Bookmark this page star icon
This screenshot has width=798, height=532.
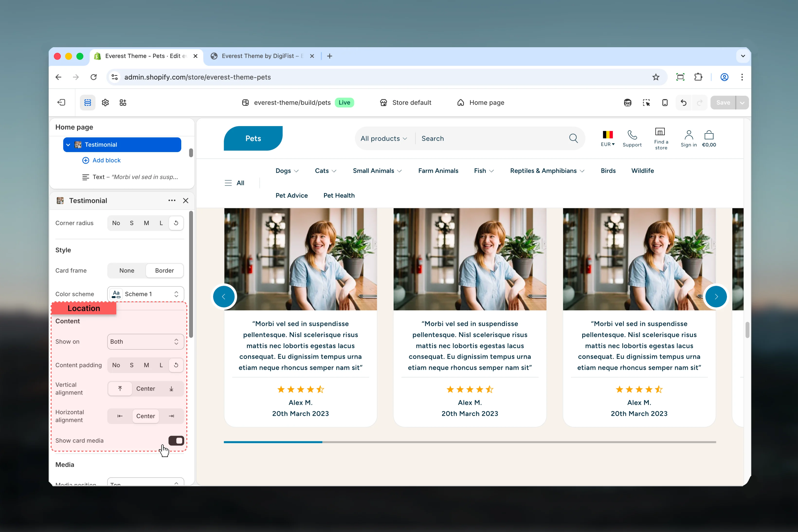(656, 77)
